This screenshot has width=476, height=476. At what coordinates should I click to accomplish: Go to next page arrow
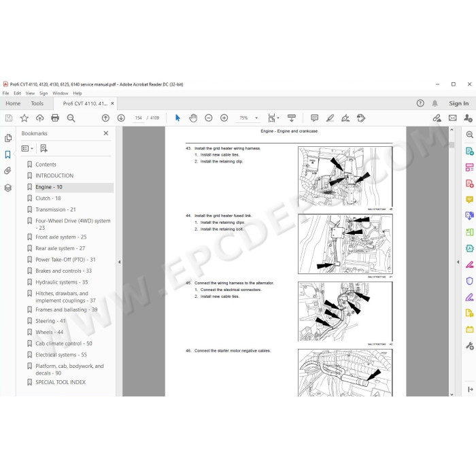121,118
